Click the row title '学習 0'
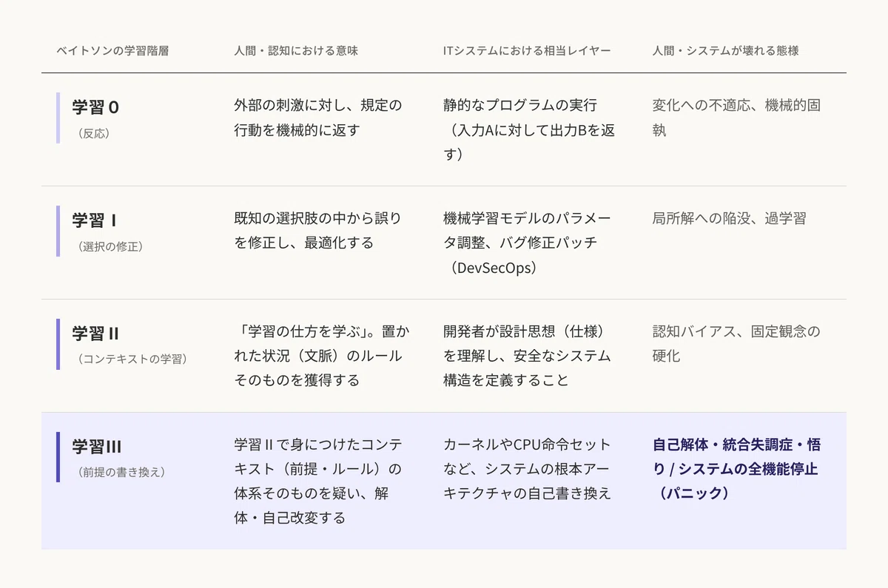The height and width of the screenshot is (588, 888). 95,107
